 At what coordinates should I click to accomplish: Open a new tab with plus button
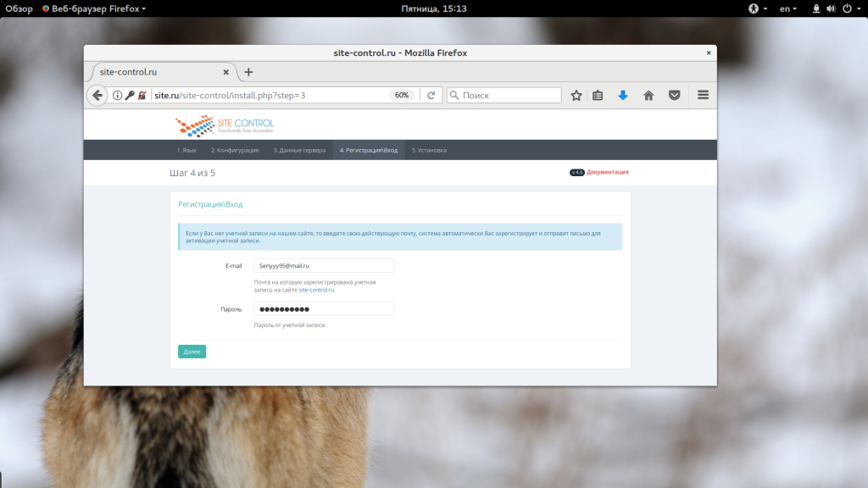tap(248, 72)
